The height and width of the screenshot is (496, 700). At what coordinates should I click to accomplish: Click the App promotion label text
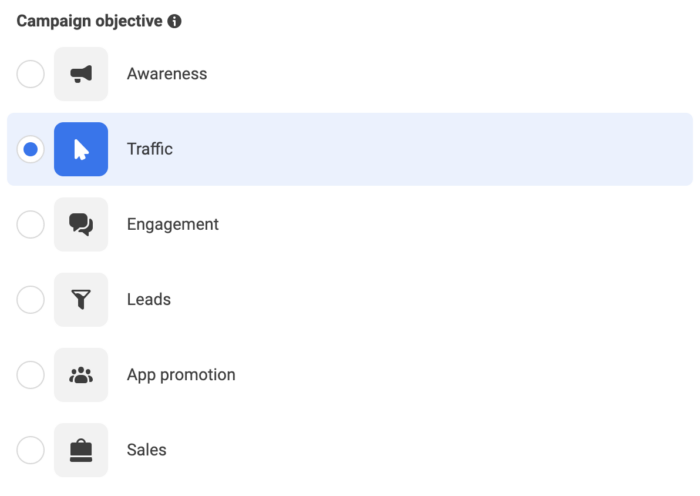[x=181, y=375]
